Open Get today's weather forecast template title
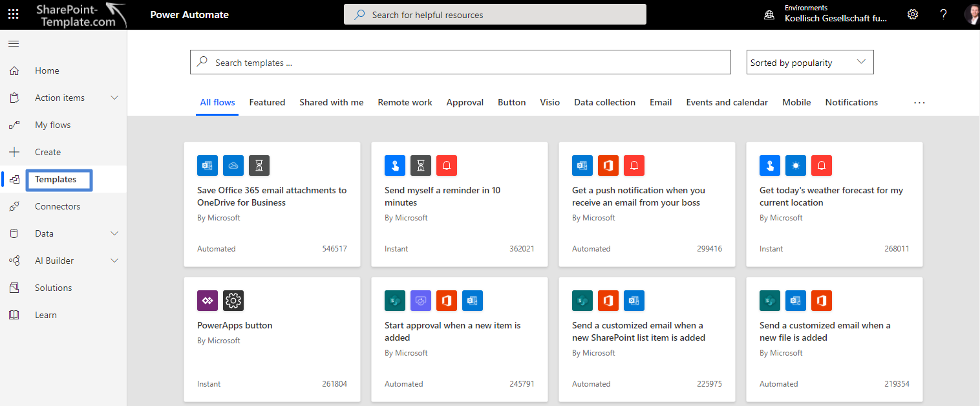This screenshot has height=406, width=980. pos(831,197)
